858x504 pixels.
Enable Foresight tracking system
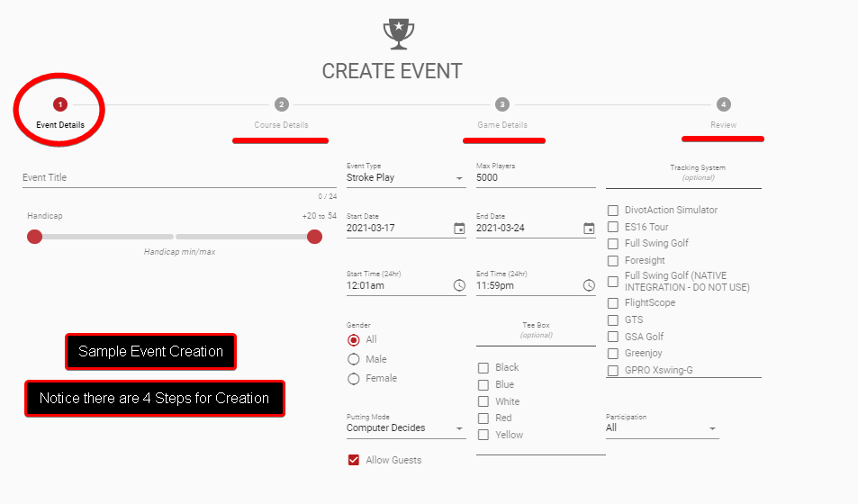[x=613, y=260]
